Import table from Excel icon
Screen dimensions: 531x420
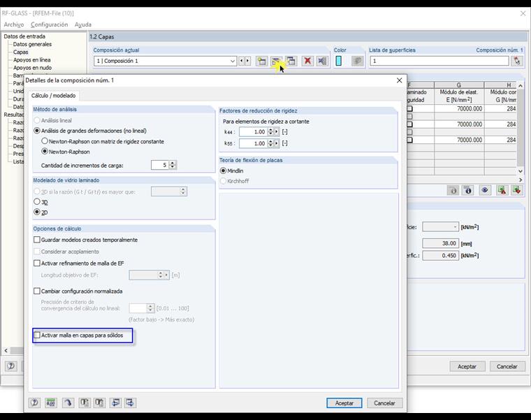point(517,190)
